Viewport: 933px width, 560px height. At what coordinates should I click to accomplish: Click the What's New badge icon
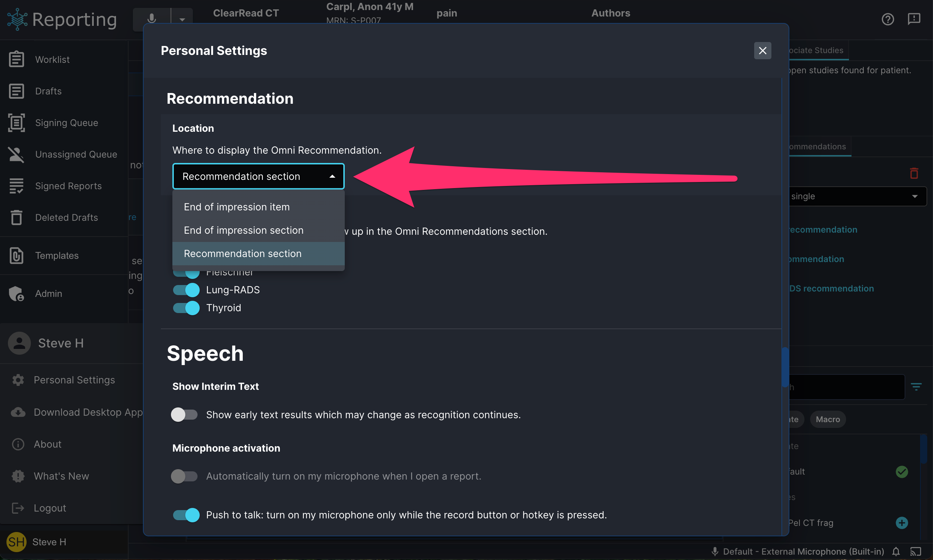click(x=18, y=476)
